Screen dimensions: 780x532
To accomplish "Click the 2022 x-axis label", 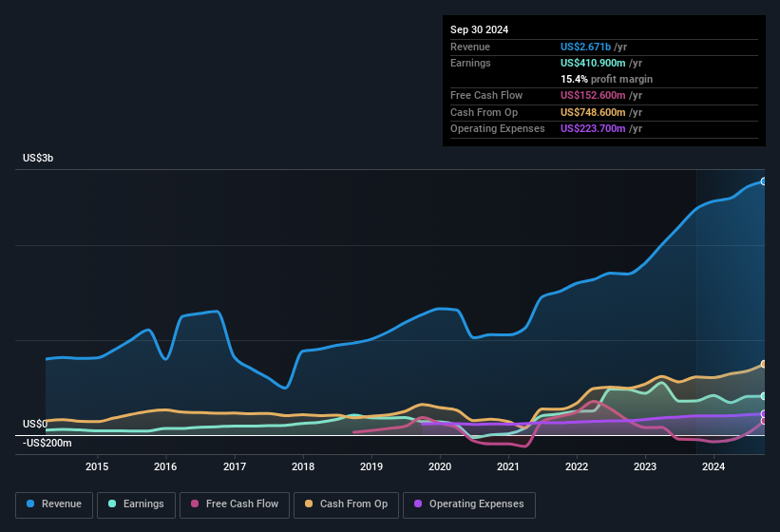I will pyautogui.click(x=577, y=466).
